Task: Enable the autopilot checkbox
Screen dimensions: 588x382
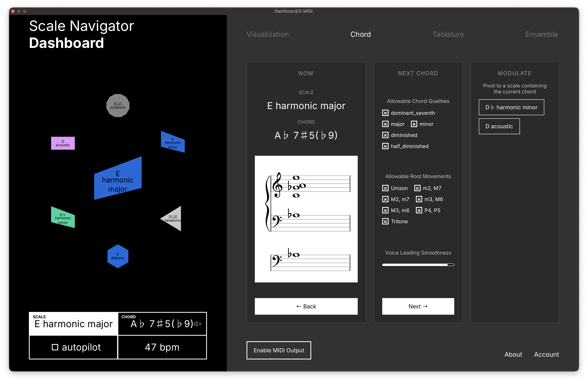Action: click(x=55, y=347)
